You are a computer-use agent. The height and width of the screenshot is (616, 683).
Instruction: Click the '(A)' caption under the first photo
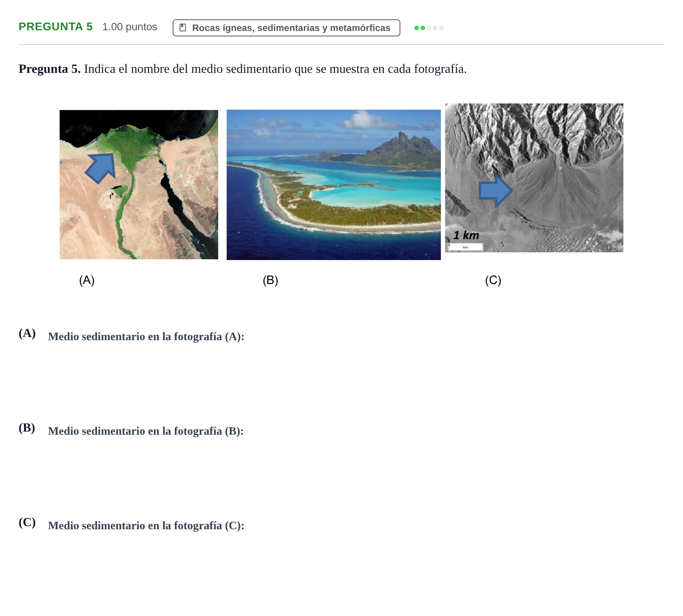pos(87,280)
